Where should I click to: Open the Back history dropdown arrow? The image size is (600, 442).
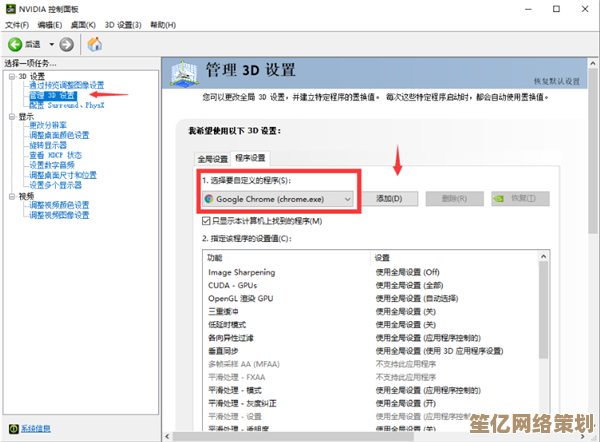tap(50, 44)
